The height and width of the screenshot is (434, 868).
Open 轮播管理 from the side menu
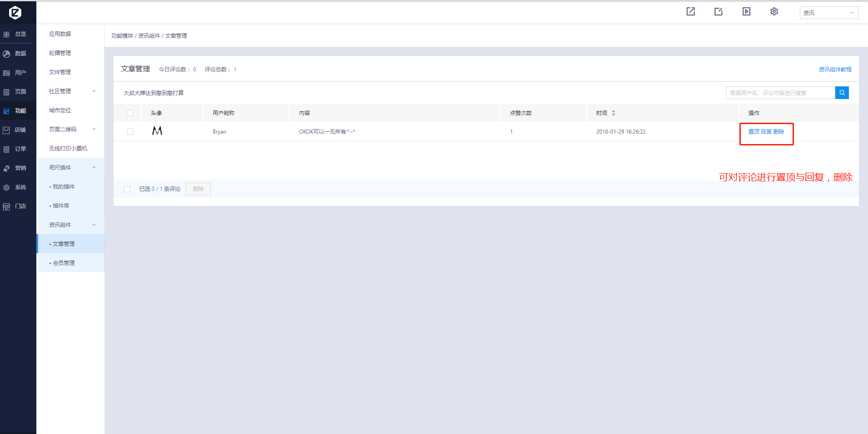(60, 53)
